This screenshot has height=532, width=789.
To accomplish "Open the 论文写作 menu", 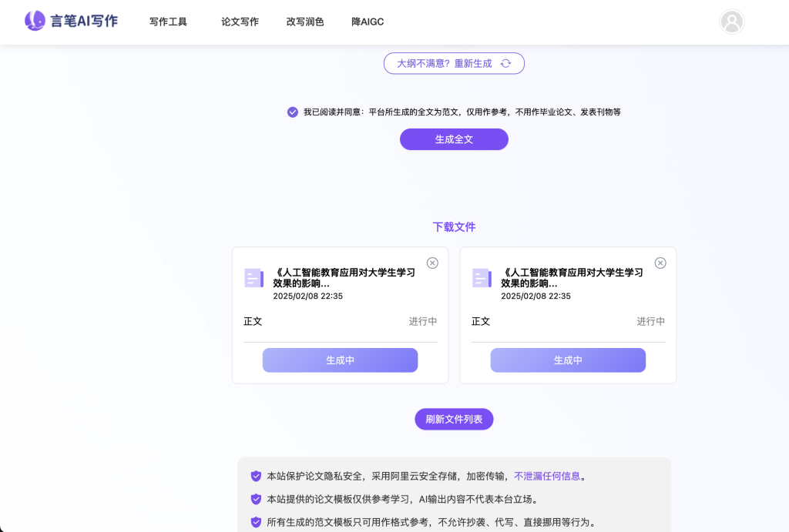I will [240, 22].
